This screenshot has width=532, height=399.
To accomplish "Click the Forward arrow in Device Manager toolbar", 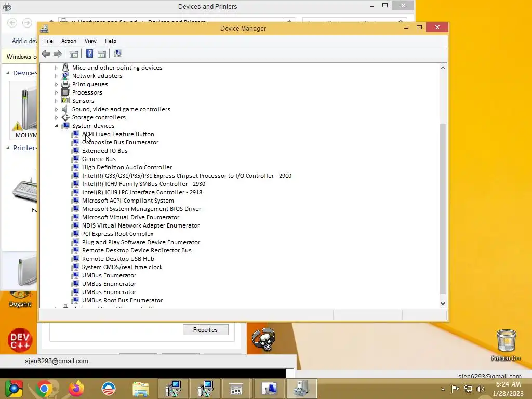I will [x=58, y=54].
